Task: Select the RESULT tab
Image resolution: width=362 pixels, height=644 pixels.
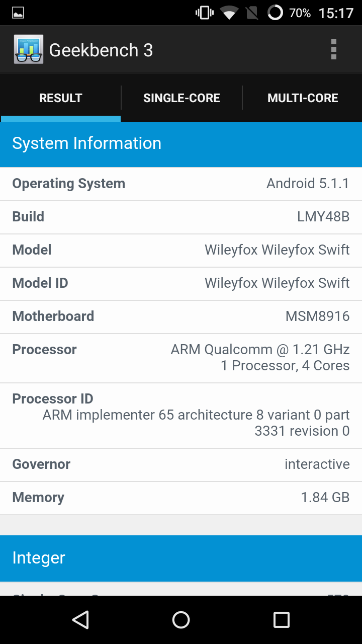Action: click(61, 98)
